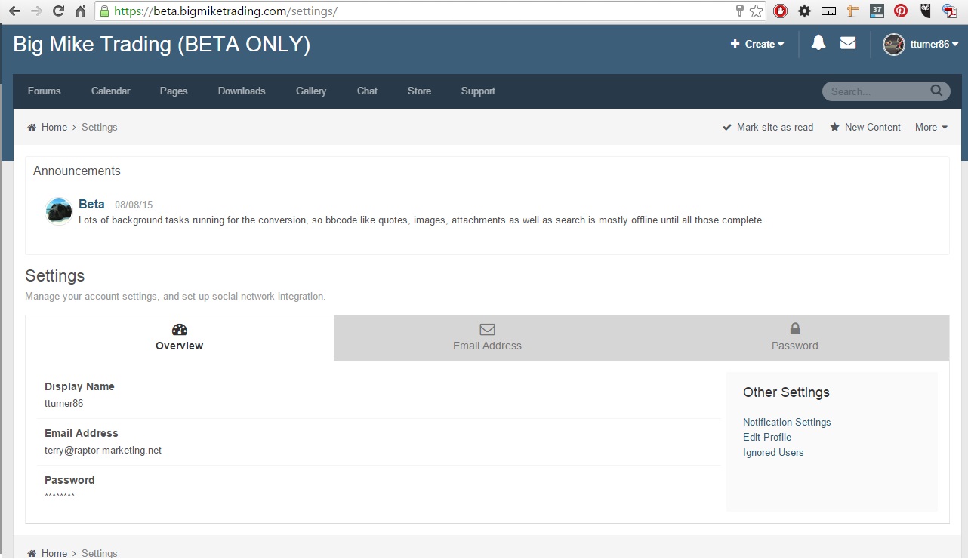Click the Home link in top breadcrumb
The width and height of the screenshot is (968, 560).
54,127
